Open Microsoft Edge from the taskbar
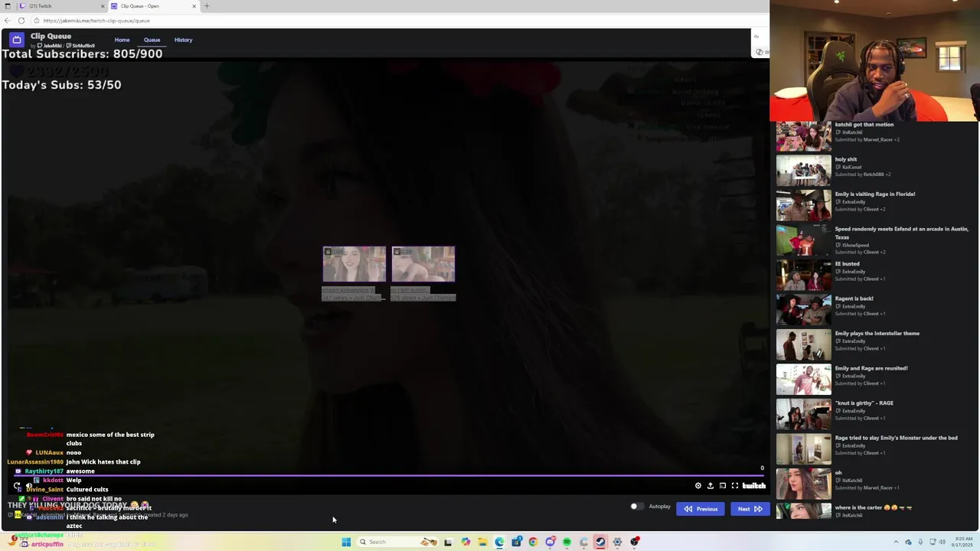The image size is (980, 551). [x=499, y=542]
